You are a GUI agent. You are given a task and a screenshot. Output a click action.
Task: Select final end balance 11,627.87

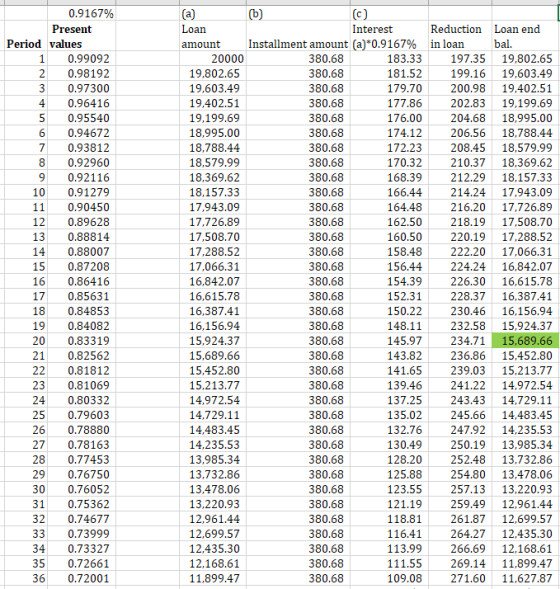tap(527, 578)
